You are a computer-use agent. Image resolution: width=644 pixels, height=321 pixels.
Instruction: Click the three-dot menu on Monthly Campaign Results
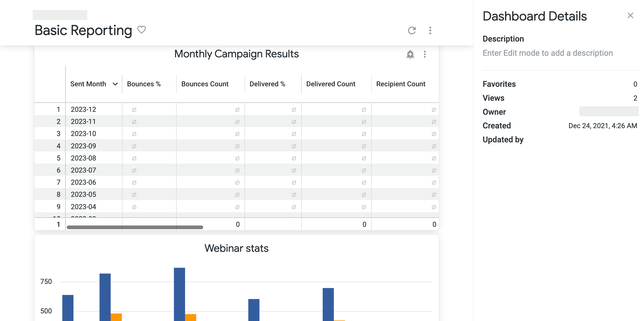pos(425,54)
